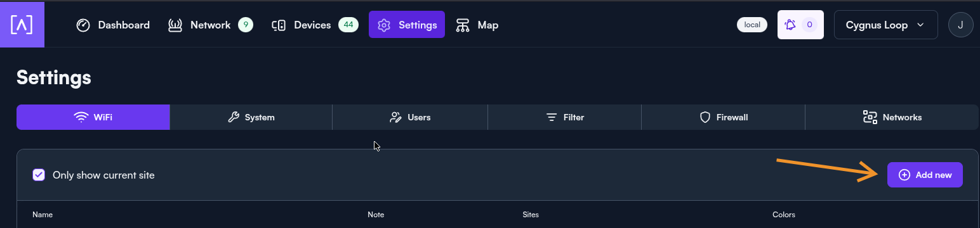Image resolution: width=980 pixels, height=228 pixels.
Task: Click the Network router icon
Action: [x=175, y=25]
